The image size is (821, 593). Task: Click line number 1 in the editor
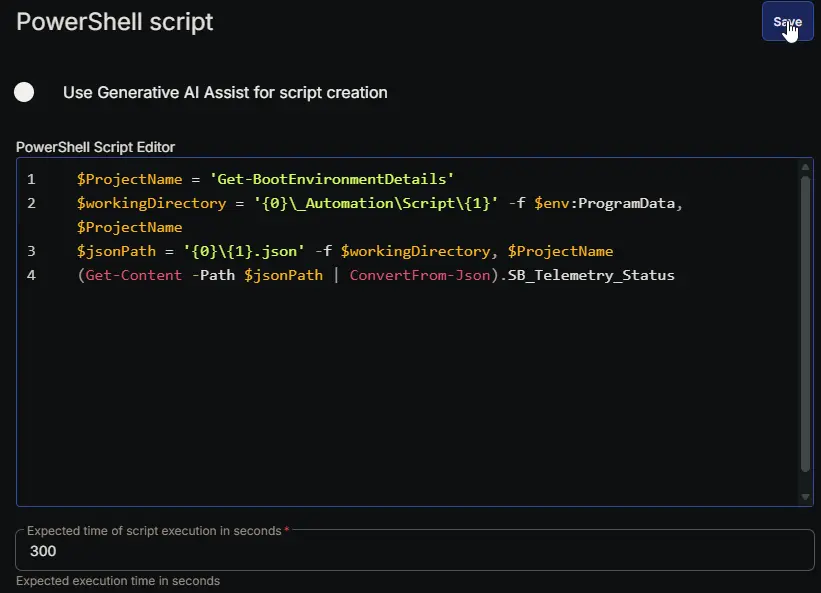point(31,180)
